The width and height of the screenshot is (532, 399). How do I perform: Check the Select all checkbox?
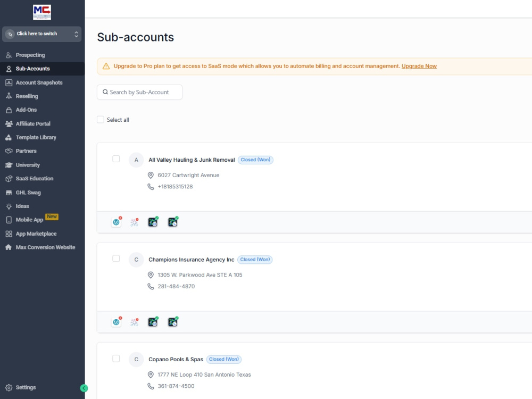coord(101,119)
